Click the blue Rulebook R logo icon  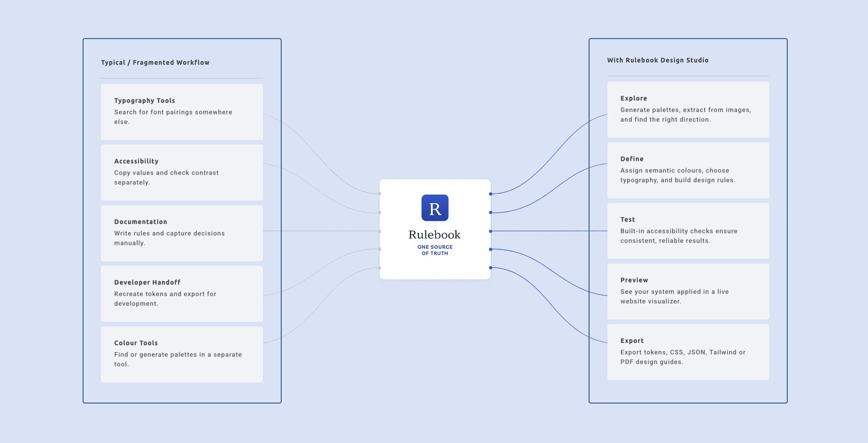click(435, 208)
